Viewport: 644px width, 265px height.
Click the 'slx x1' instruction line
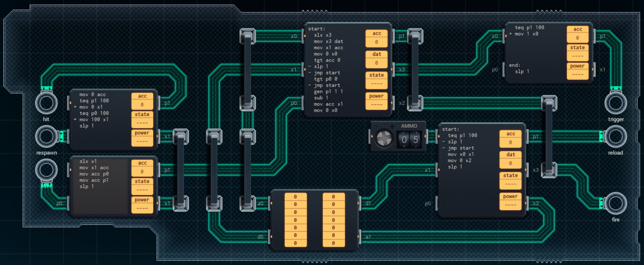pos(88,161)
